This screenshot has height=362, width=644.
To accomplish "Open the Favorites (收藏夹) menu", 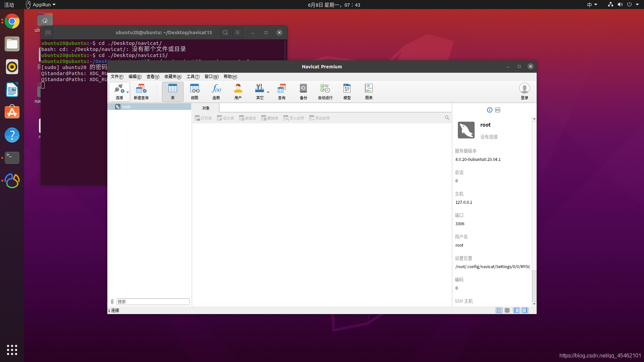I will tap(173, 76).
